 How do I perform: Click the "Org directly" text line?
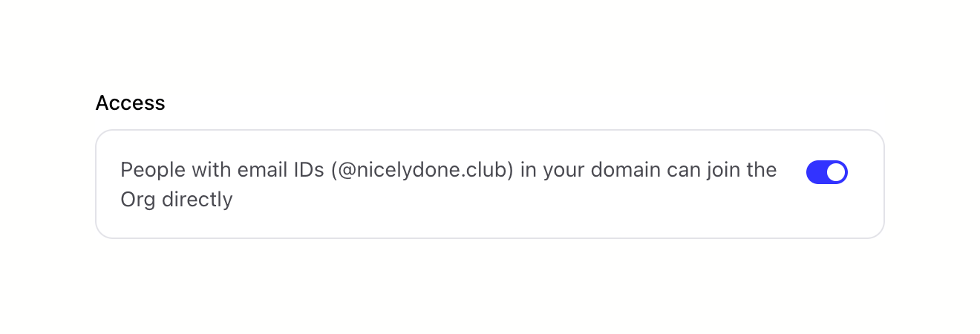coord(177,200)
